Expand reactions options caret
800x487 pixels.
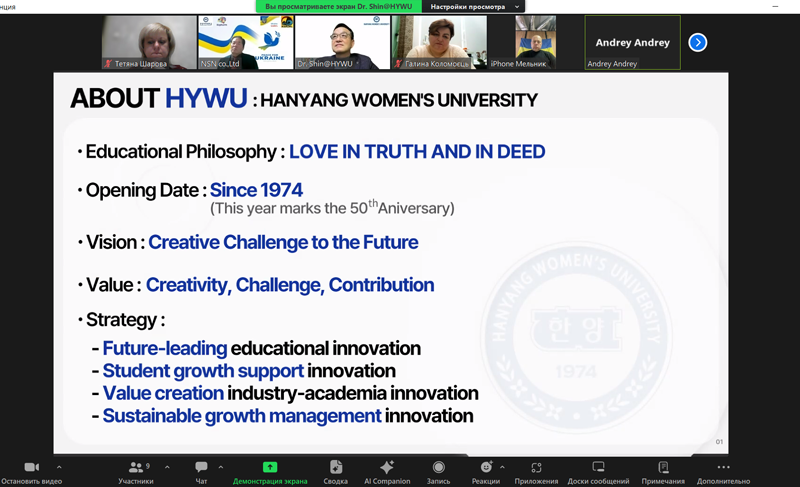[x=503, y=467]
